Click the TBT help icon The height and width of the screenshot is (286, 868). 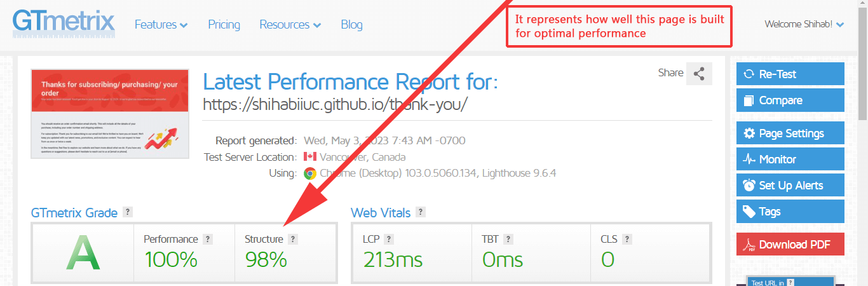[x=508, y=239]
